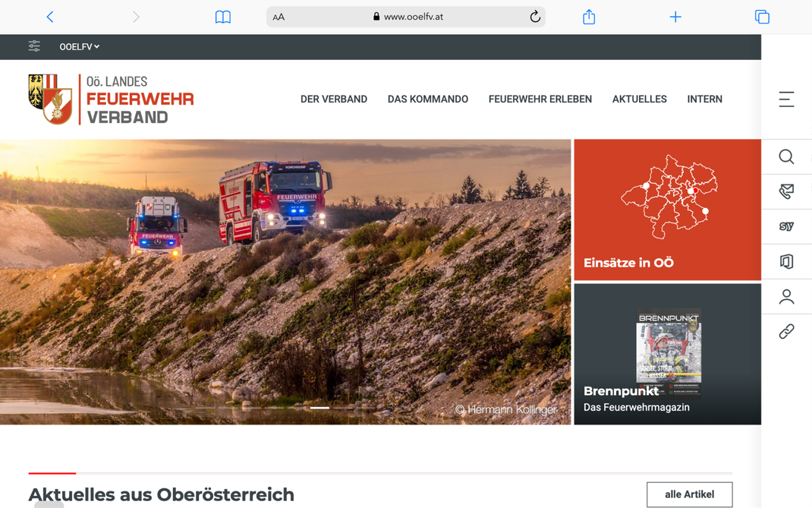812x508 pixels.
Task: Open the site search via magnifier icon
Action: click(786, 157)
